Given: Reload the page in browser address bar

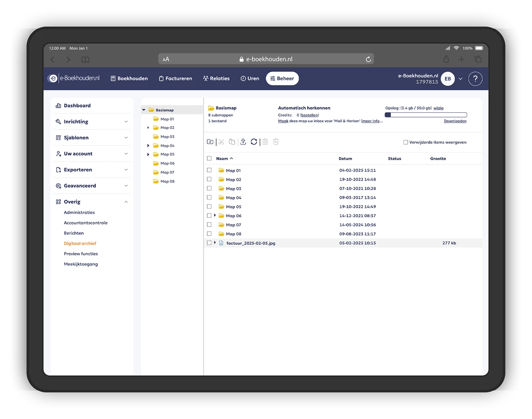Looking at the screenshot, I should (368, 59).
